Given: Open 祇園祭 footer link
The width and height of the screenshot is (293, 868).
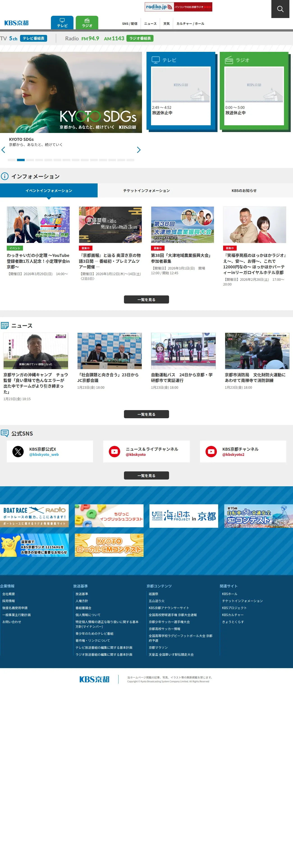Looking at the screenshot, I should 153,594.
